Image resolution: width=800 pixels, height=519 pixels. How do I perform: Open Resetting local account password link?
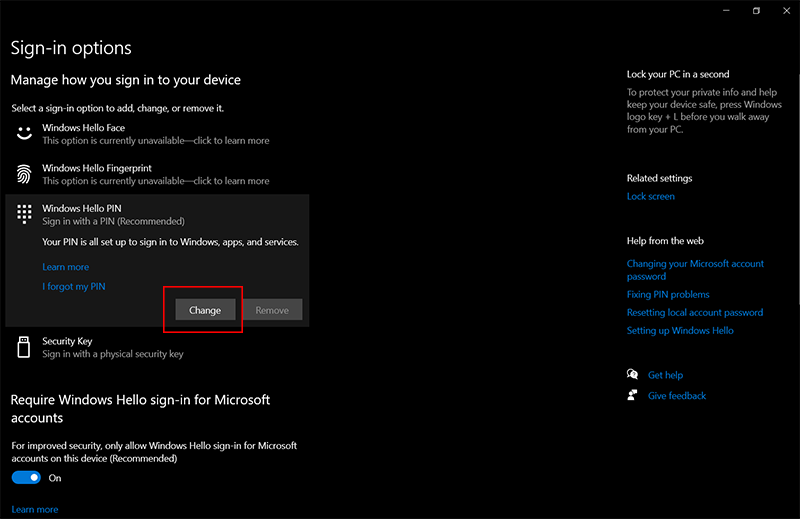pos(695,312)
